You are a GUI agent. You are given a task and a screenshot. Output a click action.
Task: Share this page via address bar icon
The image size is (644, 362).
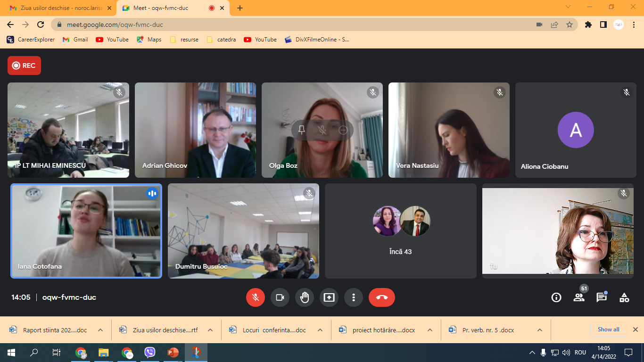pyautogui.click(x=554, y=25)
